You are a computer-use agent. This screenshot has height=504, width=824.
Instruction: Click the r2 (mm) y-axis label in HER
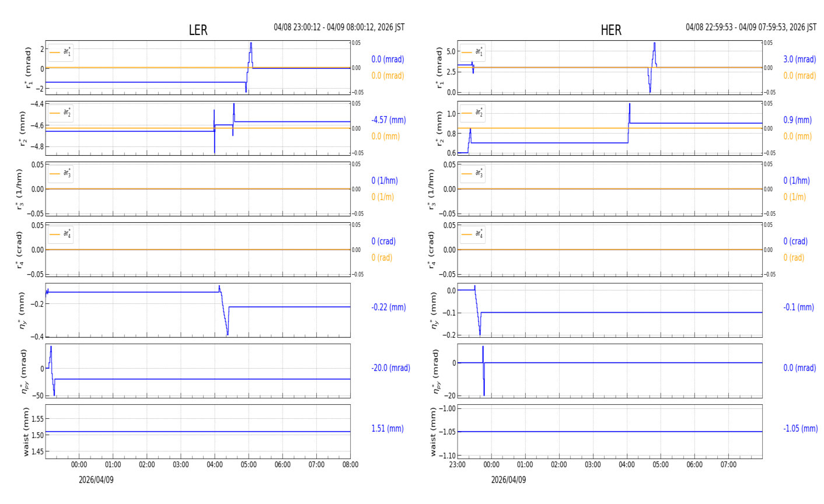tap(439, 128)
